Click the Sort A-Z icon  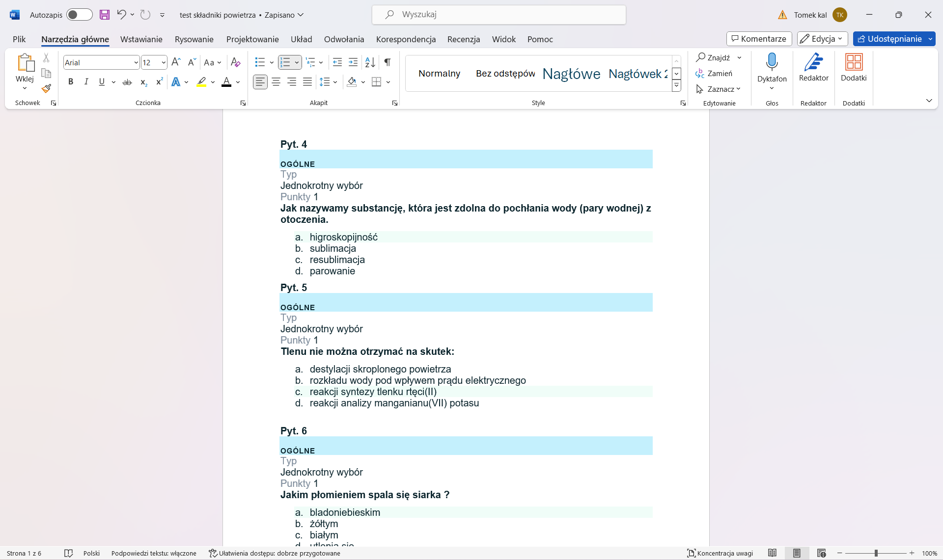[x=370, y=62]
